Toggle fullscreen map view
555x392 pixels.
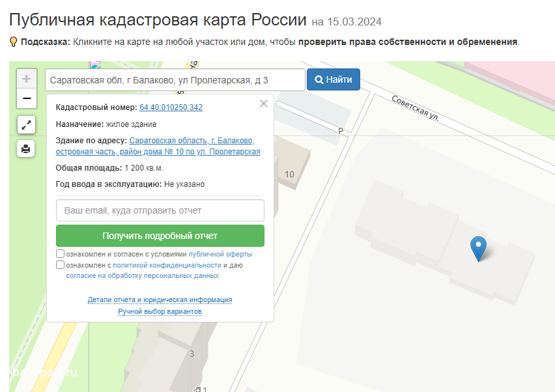(x=26, y=124)
